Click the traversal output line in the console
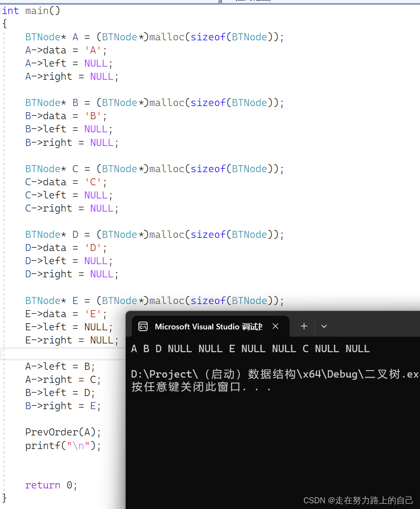Viewport: 420px width, 509px height. (250, 349)
